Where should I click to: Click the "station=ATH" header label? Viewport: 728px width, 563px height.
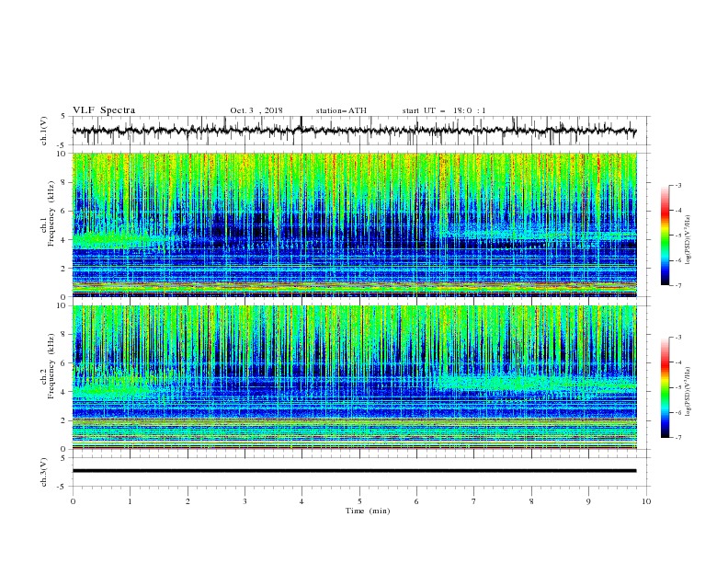[341, 110]
